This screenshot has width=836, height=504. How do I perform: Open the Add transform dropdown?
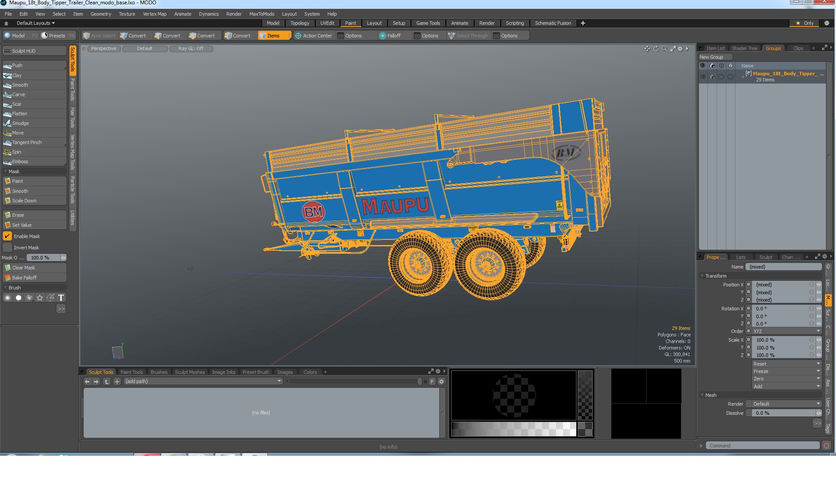click(x=787, y=386)
